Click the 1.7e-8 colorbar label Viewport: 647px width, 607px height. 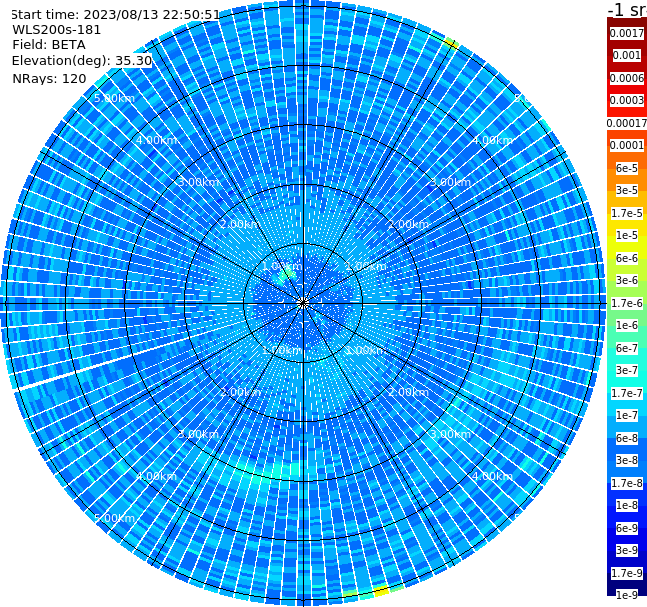pyautogui.click(x=626, y=483)
